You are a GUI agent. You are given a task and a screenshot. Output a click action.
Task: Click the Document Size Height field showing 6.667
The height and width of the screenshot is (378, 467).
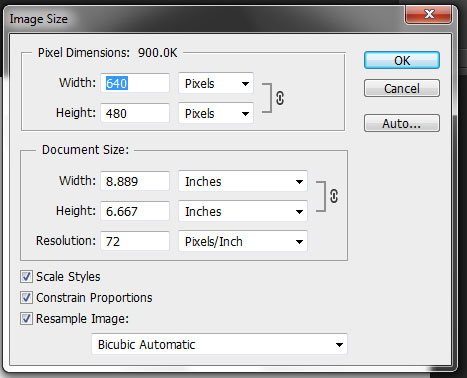(x=135, y=211)
